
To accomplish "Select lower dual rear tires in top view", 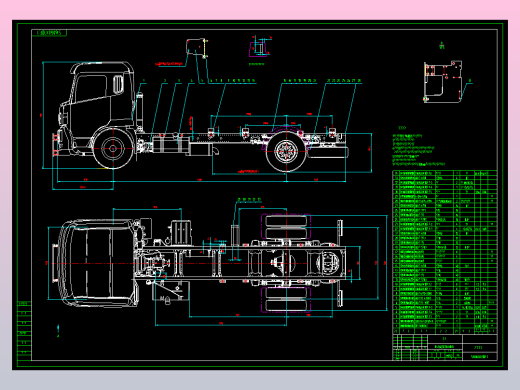I will (x=286, y=300).
